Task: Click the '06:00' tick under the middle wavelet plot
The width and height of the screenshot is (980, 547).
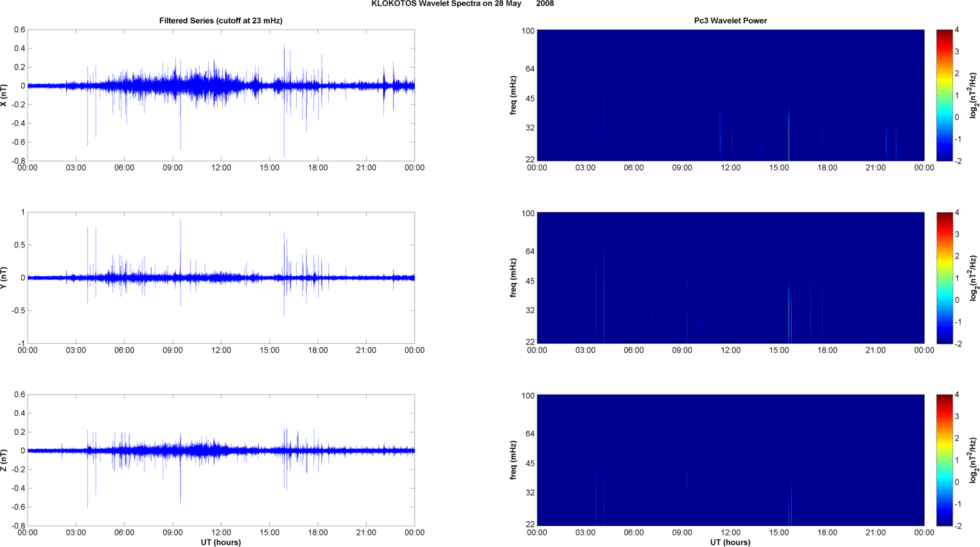Action: [634, 350]
